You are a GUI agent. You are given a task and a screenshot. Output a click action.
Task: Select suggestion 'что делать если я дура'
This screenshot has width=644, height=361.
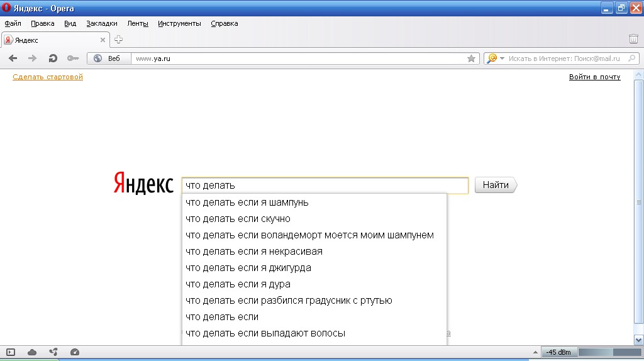[314, 284]
